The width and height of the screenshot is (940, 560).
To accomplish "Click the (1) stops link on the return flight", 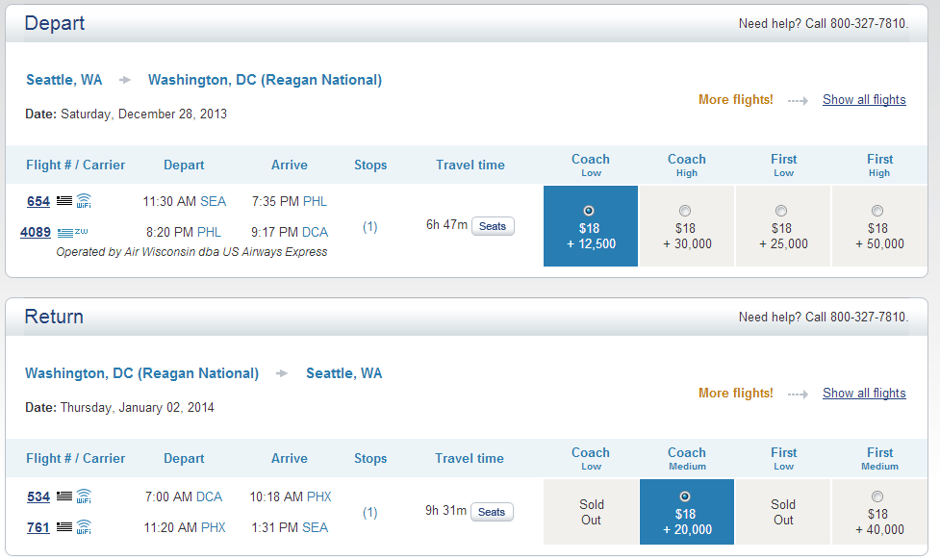I will pyautogui.click(x=369, y=513).
